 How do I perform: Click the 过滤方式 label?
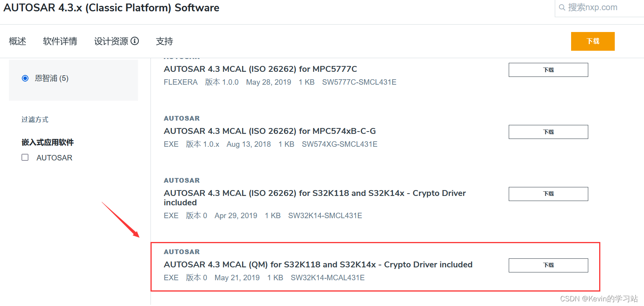[35, 119]
